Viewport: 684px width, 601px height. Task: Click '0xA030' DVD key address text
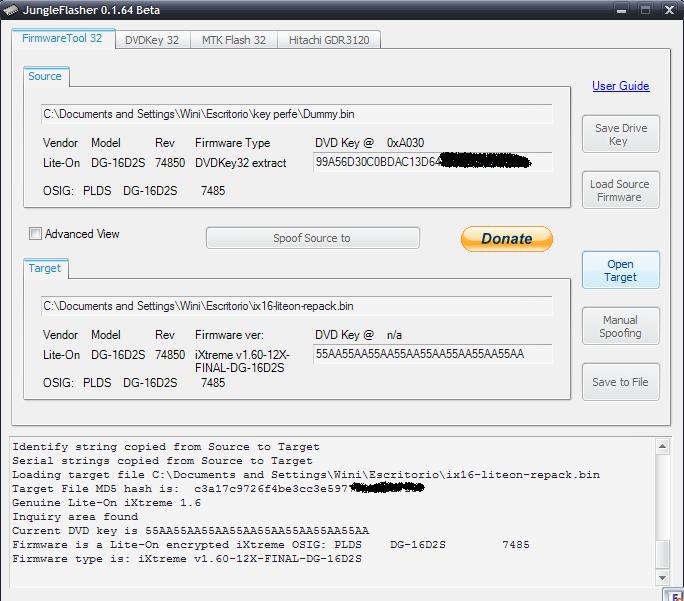pos(405,143)
